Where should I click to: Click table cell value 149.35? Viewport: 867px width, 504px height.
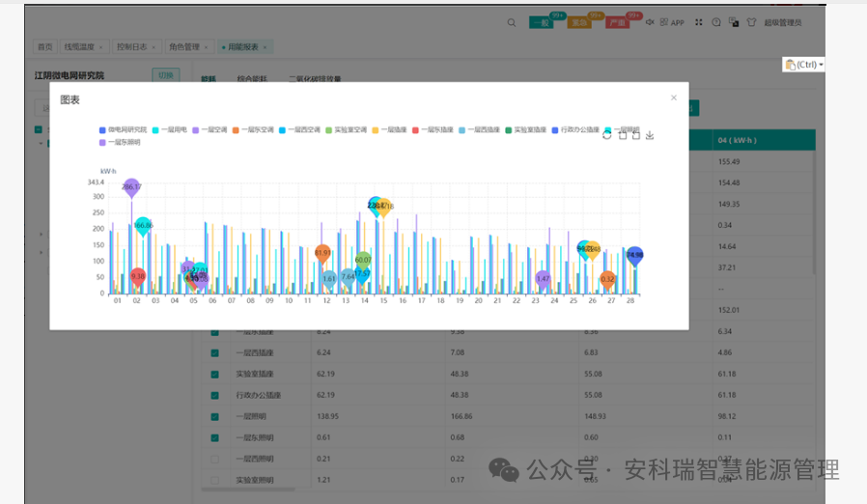729,204
